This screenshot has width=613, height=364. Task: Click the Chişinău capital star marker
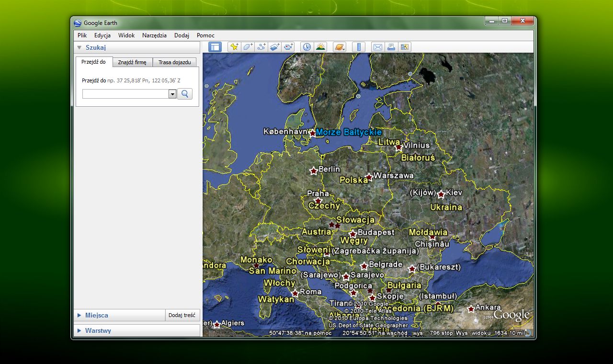click(432, 238)
